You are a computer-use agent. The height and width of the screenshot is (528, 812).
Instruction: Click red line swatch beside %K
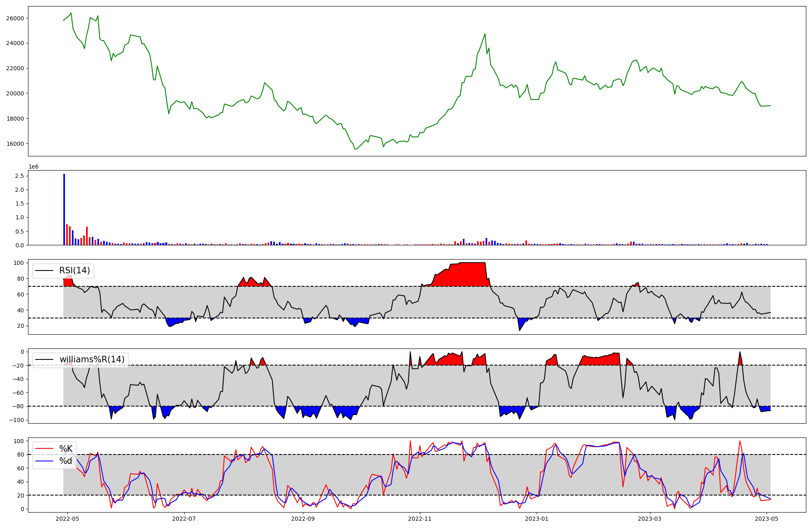[x=44, y=448]
